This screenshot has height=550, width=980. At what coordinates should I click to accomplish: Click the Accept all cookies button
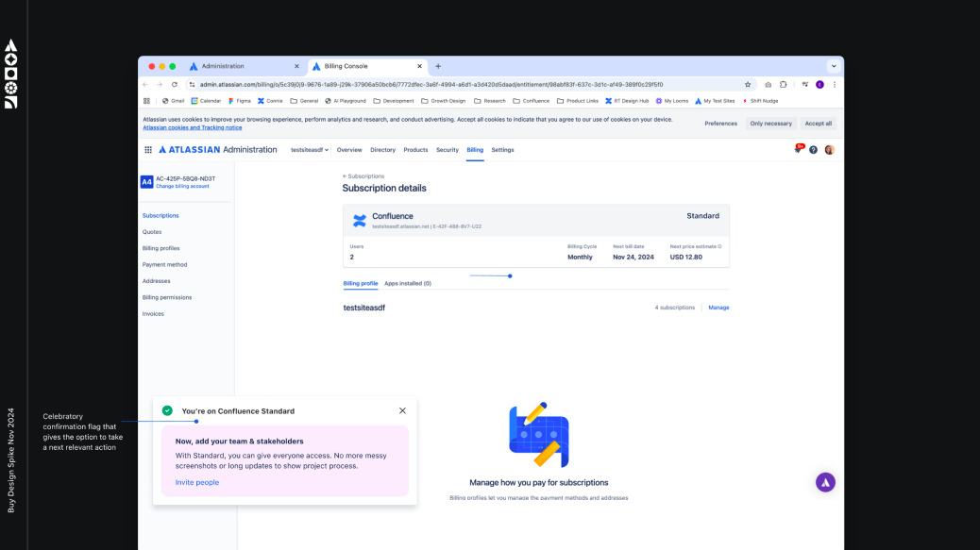coord(819,124)
